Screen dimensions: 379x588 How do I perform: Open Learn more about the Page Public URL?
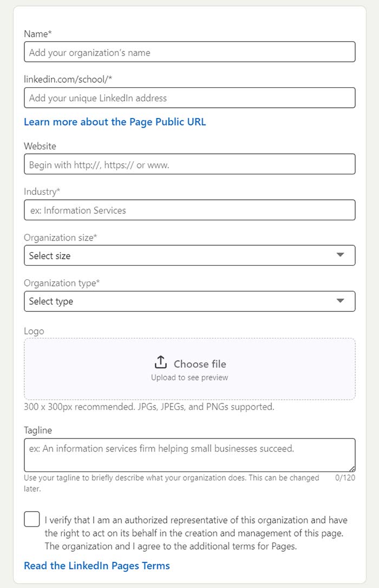point(115,122)
